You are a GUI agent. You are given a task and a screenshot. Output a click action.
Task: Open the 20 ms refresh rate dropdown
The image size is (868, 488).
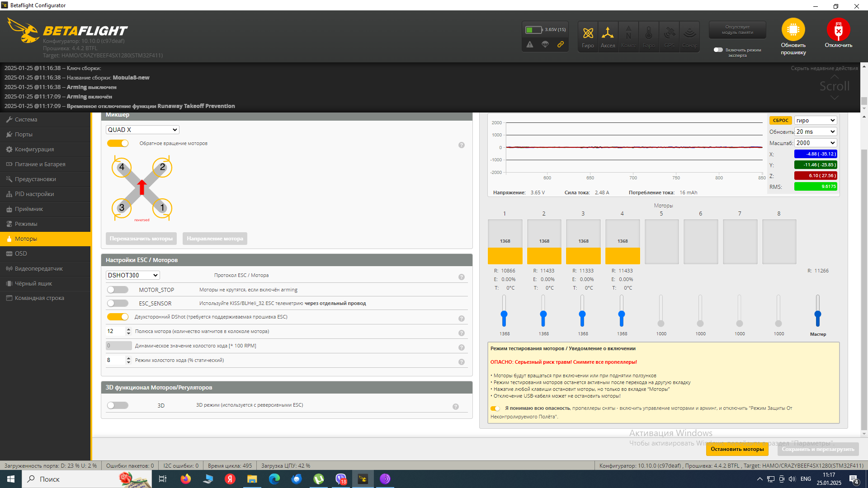tap(816, 131)
